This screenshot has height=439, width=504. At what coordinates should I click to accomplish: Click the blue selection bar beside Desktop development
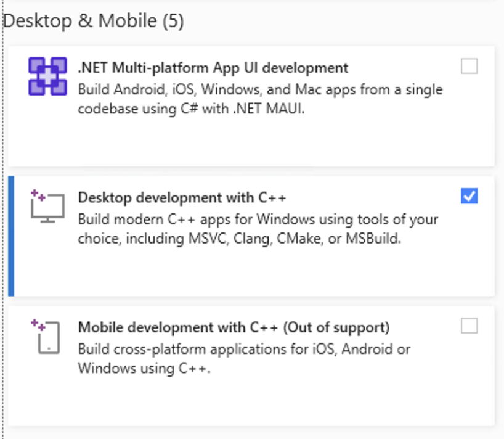(x=12, y=237)
